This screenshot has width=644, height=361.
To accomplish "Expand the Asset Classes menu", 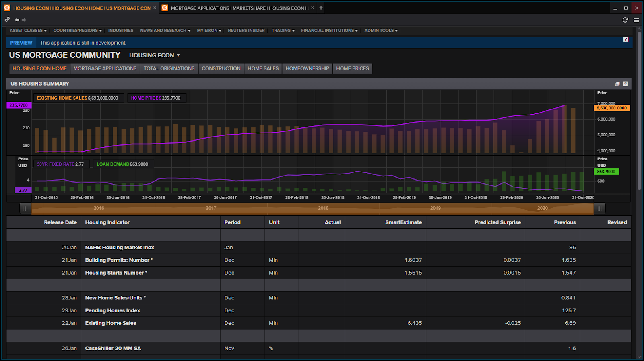I will point(28,31).
